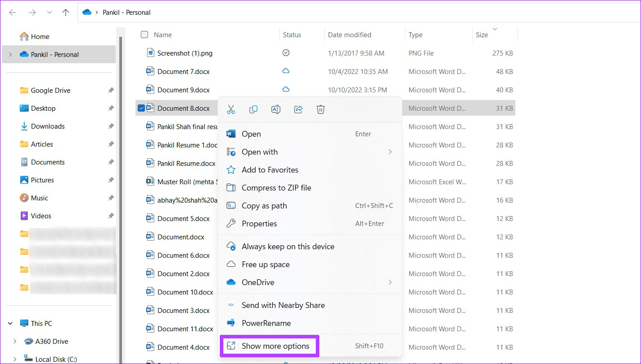Screen dimensions: 641x364
Task: Uncheck the checkbox for Document 8.docx
Action: click(141, 108)
